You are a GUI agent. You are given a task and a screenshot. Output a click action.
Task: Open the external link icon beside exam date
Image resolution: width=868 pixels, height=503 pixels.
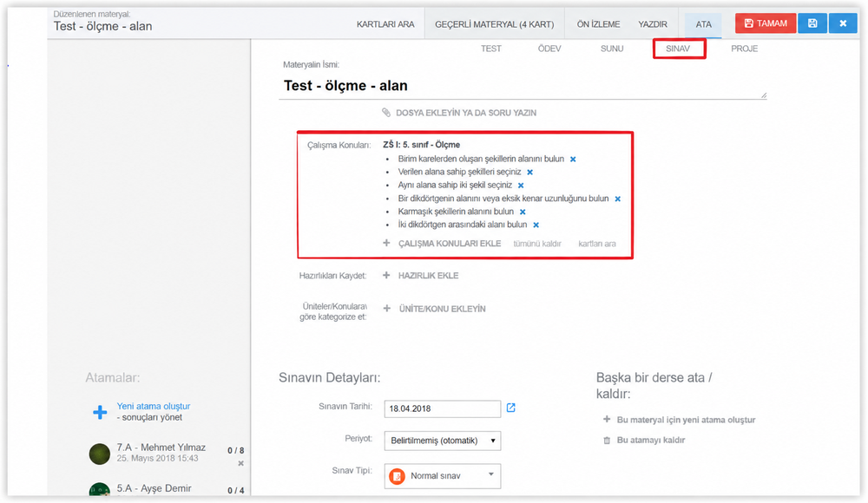[511, 408]
